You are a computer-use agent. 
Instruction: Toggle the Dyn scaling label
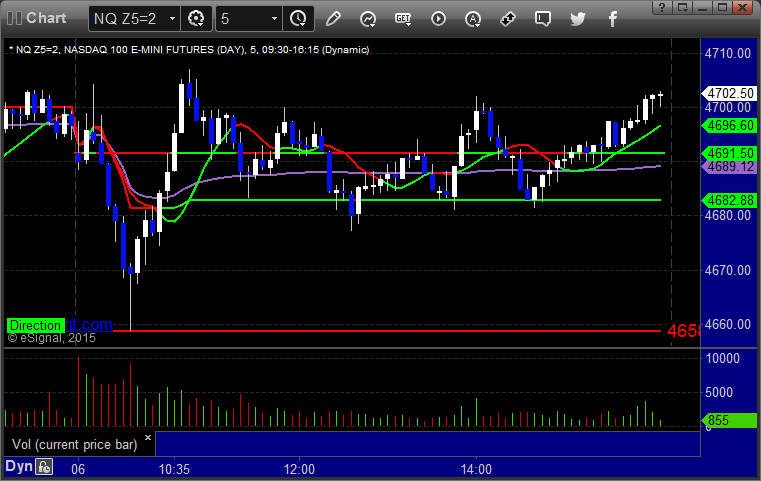point(18,467)
